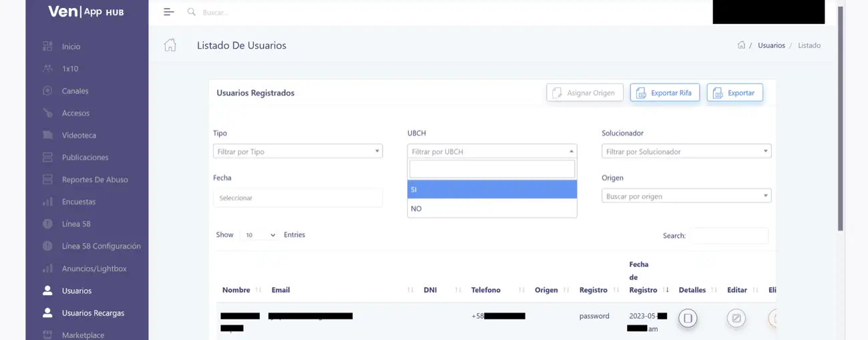Open the Buscar por origen dropdown
The height and width of the screenshot is (340, 868).
pos(686,196)
